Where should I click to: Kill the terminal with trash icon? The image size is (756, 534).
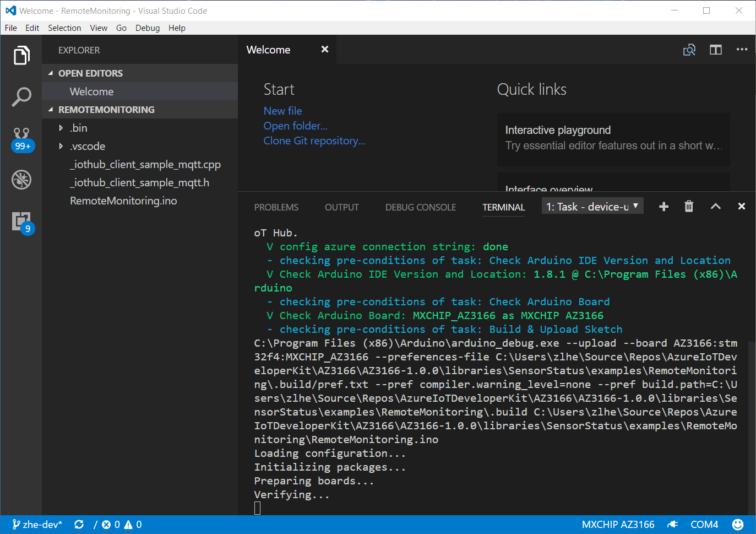click(689, 206)
